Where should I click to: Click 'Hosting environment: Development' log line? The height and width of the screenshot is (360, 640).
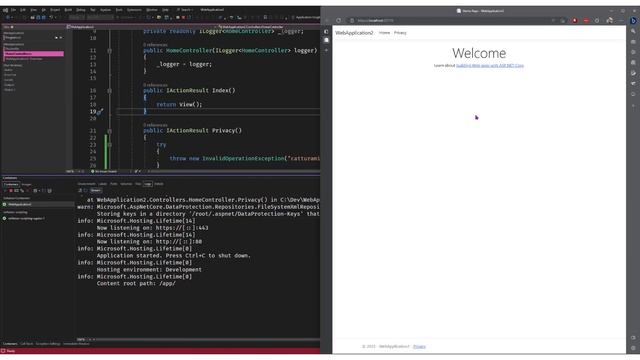[x=149, y=269]
